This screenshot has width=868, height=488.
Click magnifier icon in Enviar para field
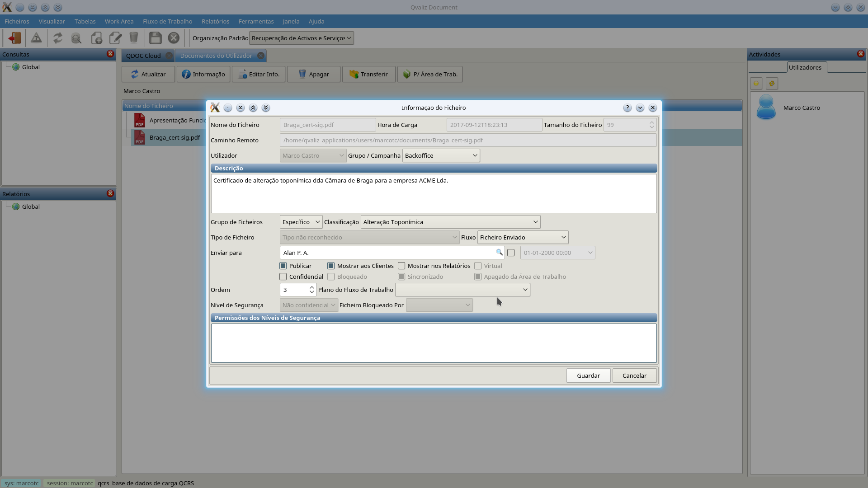[499, 253]
